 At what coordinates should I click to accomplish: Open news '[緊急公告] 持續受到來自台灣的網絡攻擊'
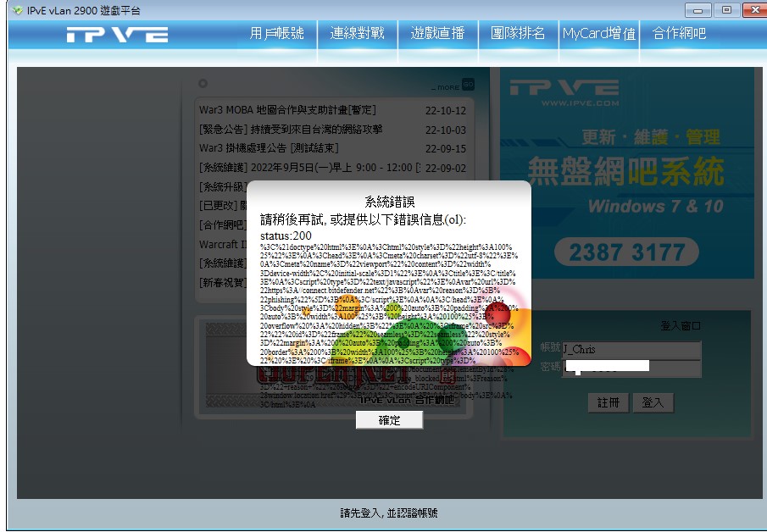291,130
